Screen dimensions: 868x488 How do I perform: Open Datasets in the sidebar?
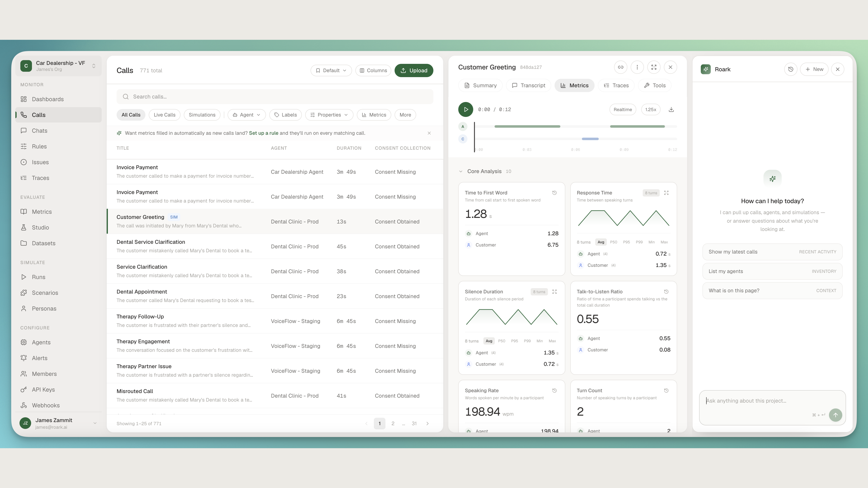coord(58,243)
